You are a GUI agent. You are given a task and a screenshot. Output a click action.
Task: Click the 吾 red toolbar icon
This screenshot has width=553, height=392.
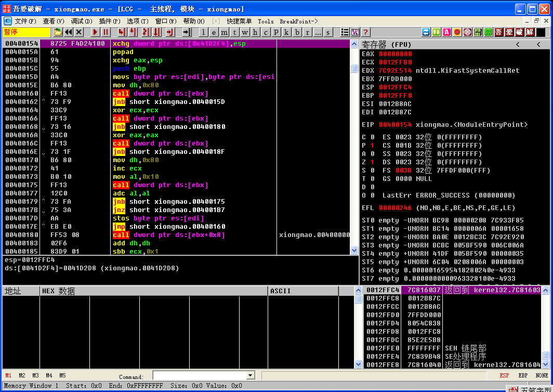click(x=499, y=32)
